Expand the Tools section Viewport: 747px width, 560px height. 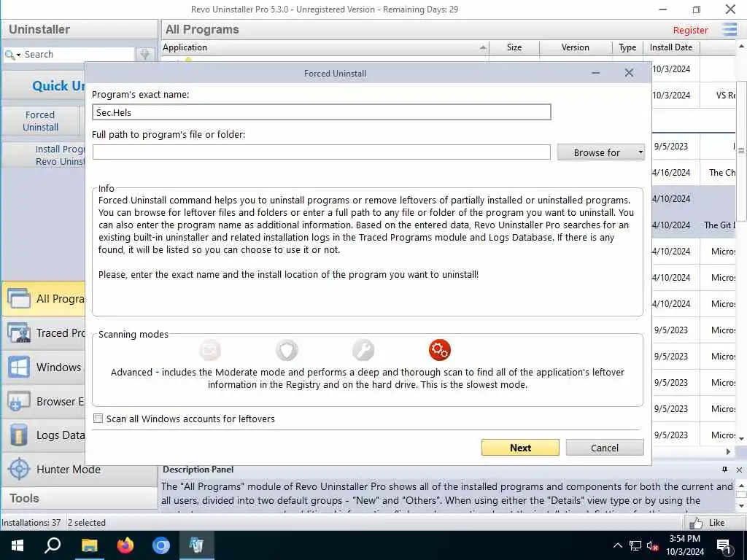(x=79, y=498)
